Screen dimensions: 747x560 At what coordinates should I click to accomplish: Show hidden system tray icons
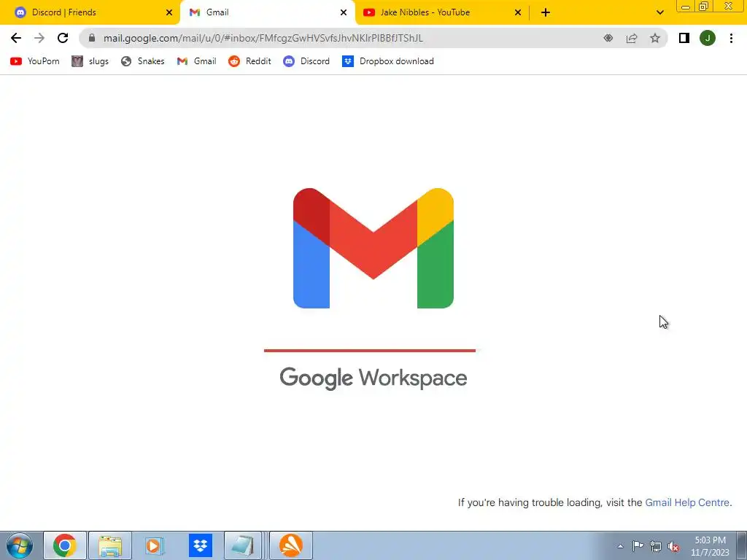(x=620, y=546)
